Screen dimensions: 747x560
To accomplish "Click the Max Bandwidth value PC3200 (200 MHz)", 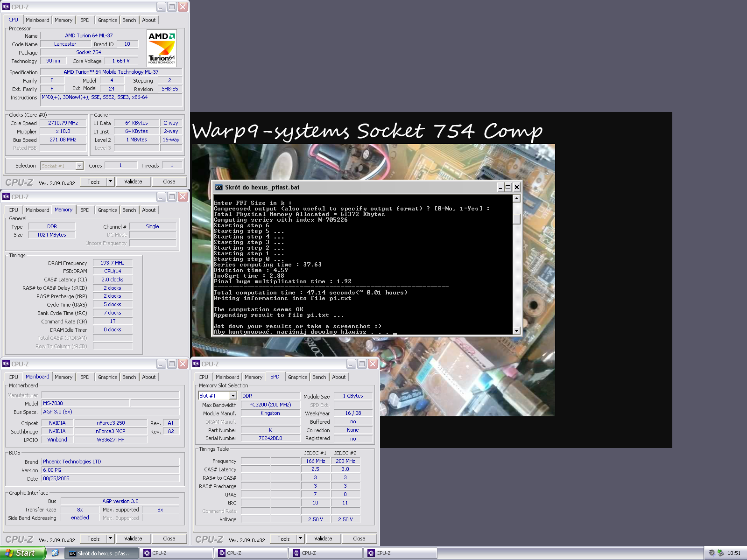I will coord(270,405).
